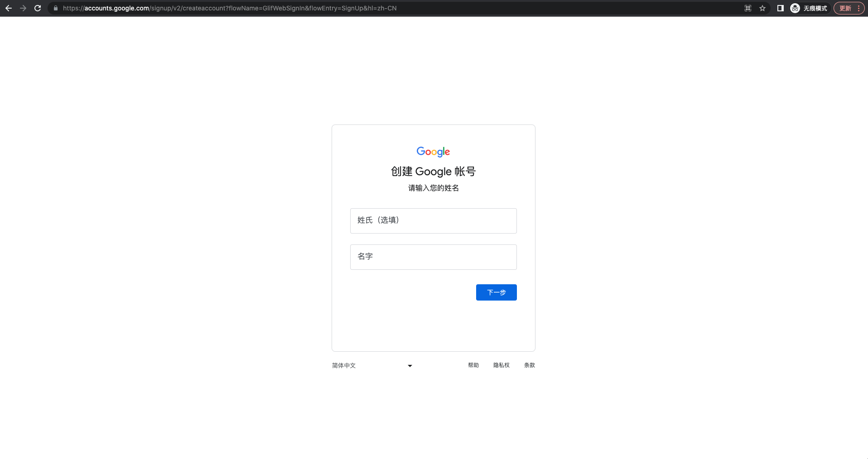Open the 隐私权 privacy link
This screenshot has height=459, width=868.
501,365
